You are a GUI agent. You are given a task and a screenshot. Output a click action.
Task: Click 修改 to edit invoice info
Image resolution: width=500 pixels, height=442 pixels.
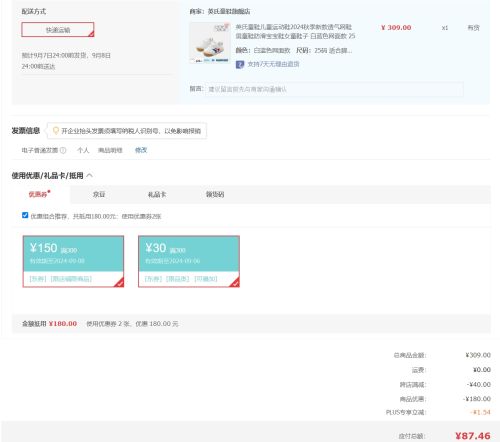[141, 150]
